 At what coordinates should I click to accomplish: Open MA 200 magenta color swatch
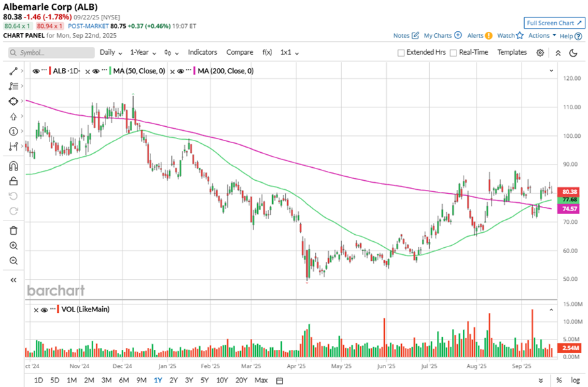(x=195, y=71)
